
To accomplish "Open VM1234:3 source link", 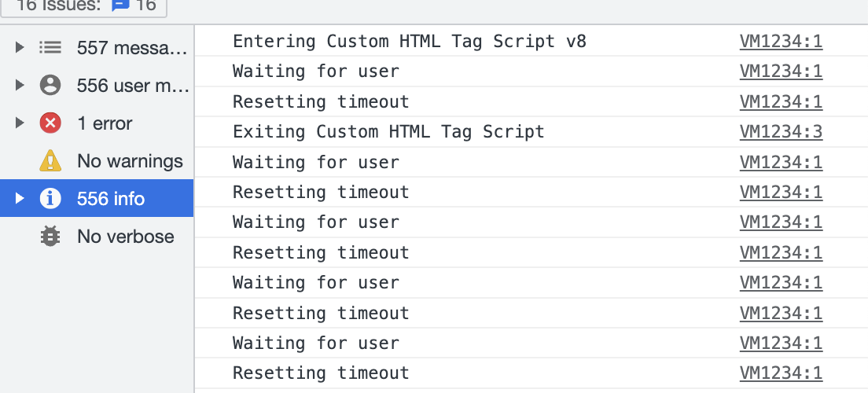I will coord(781,132).
